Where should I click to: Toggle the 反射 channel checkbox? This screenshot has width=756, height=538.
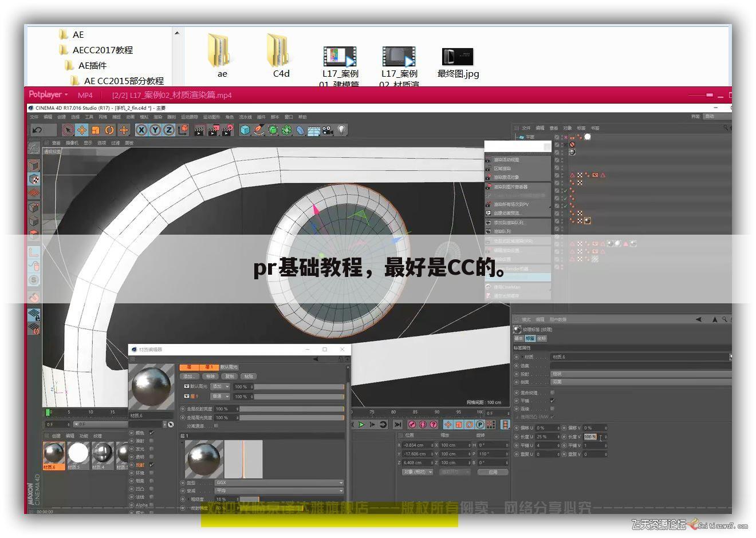(x=151, y=465)
